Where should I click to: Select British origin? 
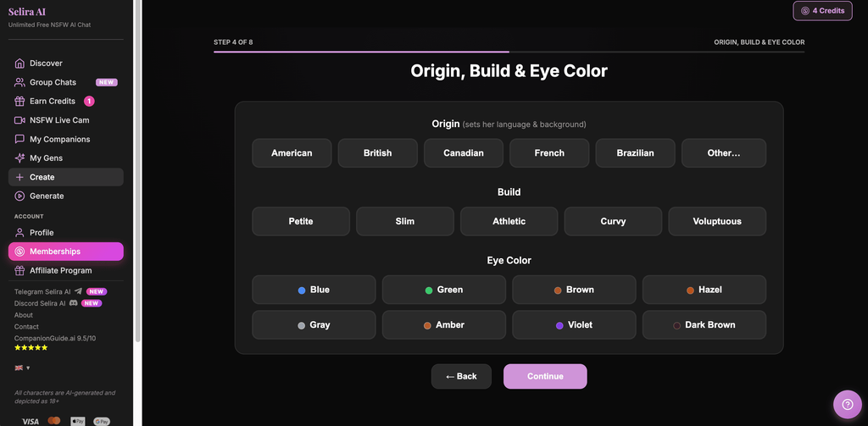click(x=377, y=153)
